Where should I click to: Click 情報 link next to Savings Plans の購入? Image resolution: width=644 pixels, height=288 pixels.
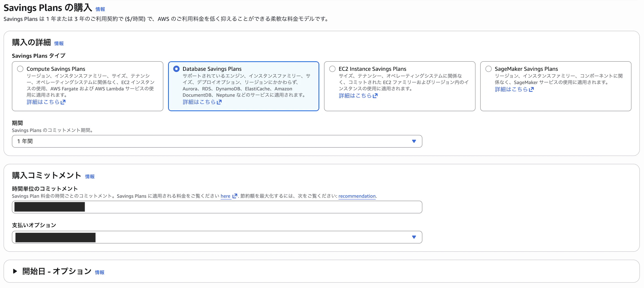[x=100, y=9]
